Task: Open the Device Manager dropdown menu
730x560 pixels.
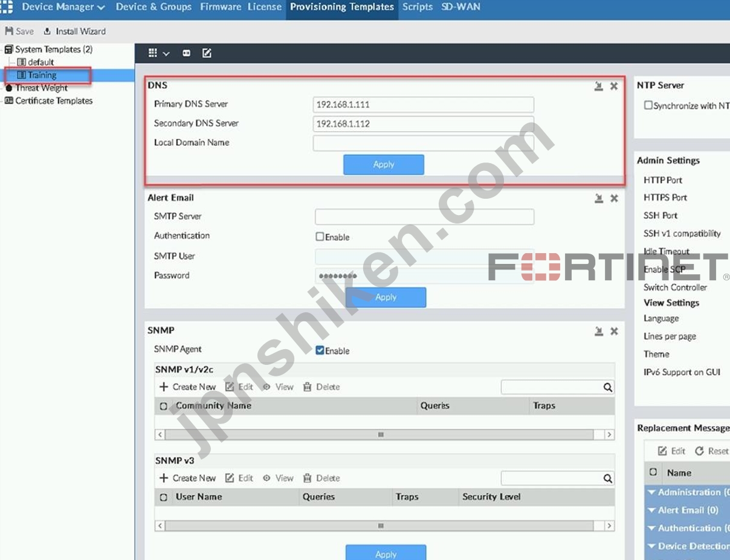Action: (x=63, y=7)
